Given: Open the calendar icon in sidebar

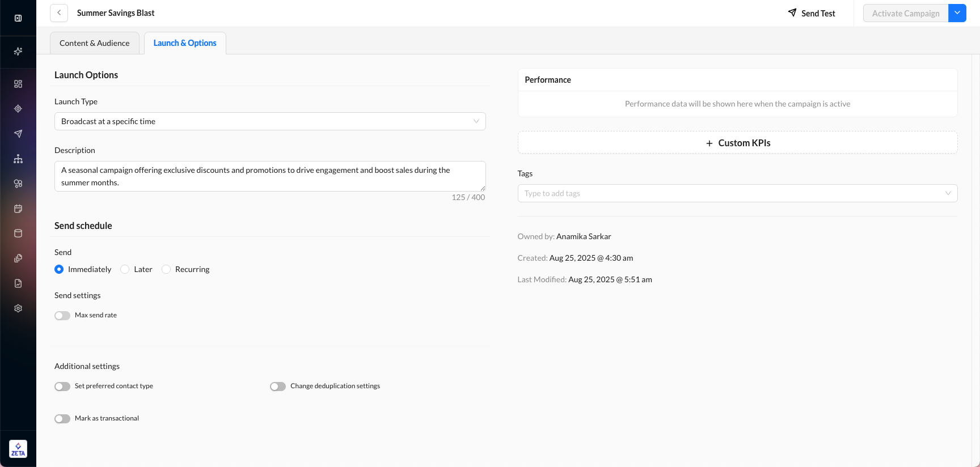Looking at the screenshot, I should 18,209.
